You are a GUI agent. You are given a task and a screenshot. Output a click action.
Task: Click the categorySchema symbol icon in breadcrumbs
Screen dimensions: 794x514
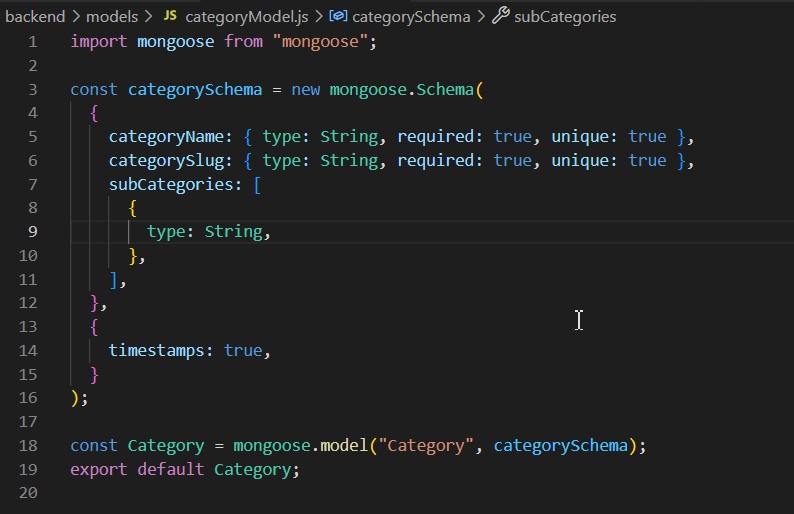tap(338, 17)
